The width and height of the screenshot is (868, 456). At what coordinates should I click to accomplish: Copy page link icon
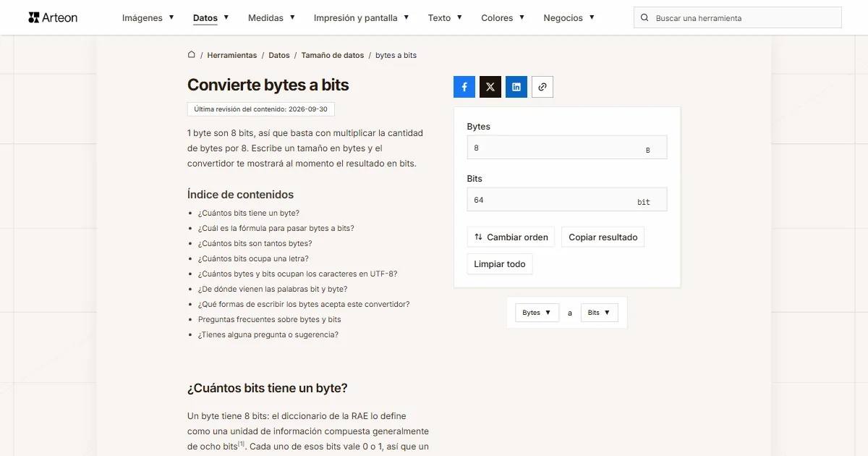(x=542, y=87)
